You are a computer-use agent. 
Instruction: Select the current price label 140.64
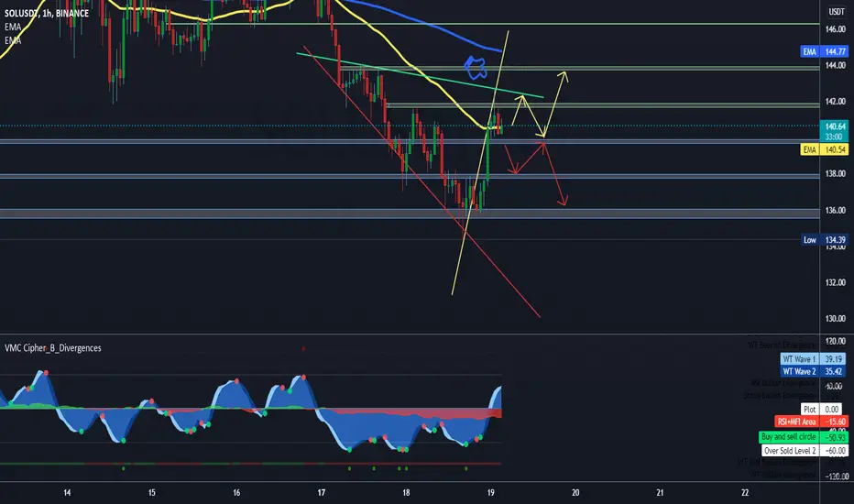click(x=833, y=126)
